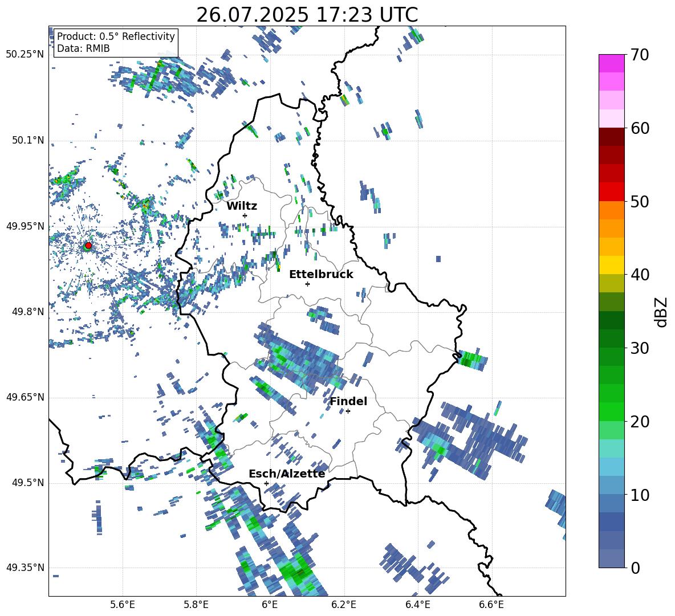The image size is (675, 616).
Task: Click the 70 colorbar tick label
Action: point(640,55)
